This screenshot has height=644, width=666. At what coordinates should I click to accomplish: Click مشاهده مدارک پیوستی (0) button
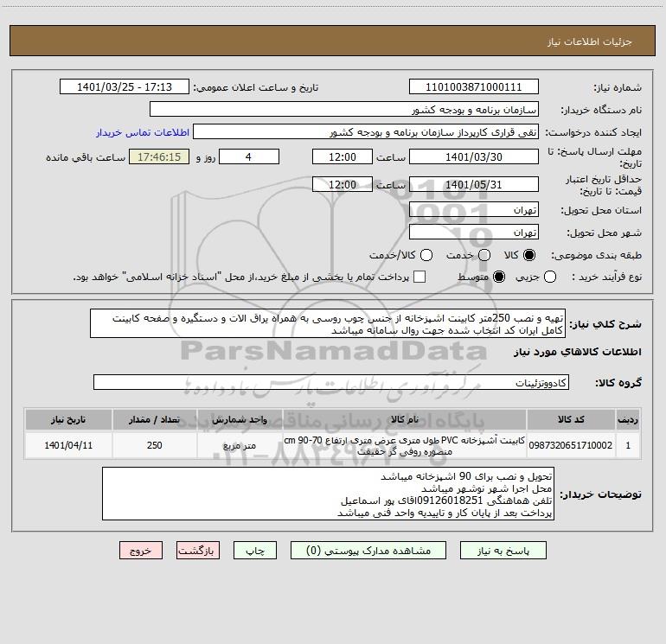pos(368,551)
